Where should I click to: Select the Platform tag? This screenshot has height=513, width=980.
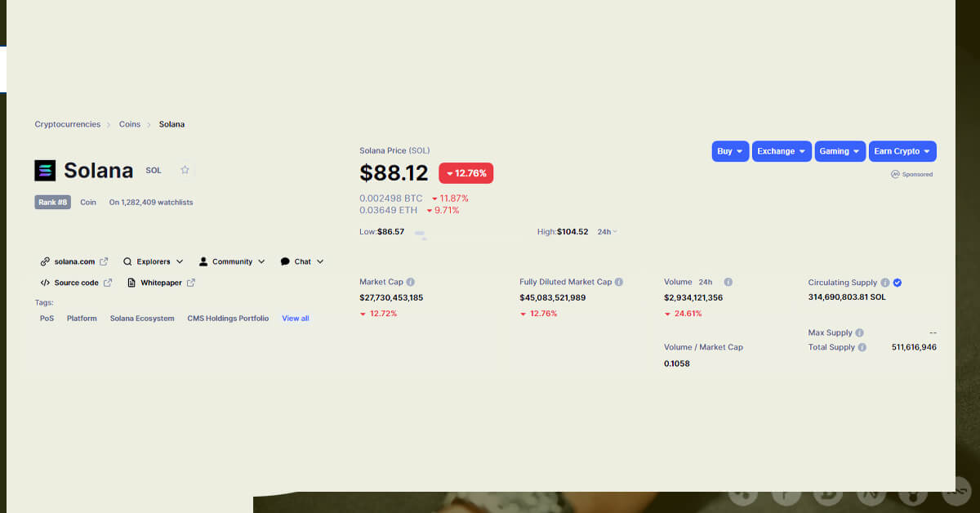click(x=82, y=319)
